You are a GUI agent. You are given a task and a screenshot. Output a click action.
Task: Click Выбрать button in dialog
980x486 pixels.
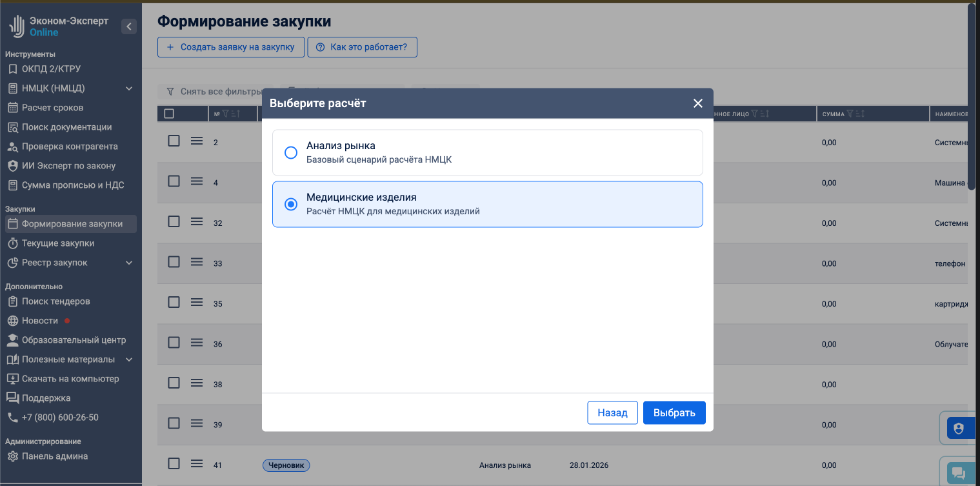674,413
